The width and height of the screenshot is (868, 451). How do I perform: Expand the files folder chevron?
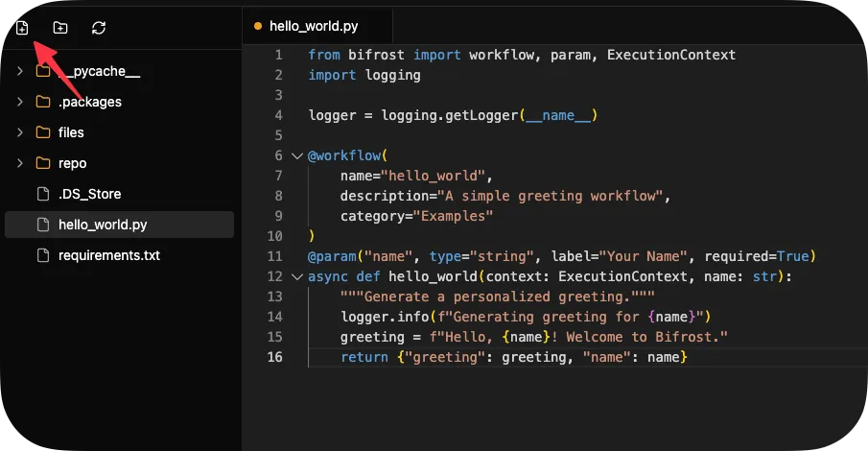[x=20, y=132]
